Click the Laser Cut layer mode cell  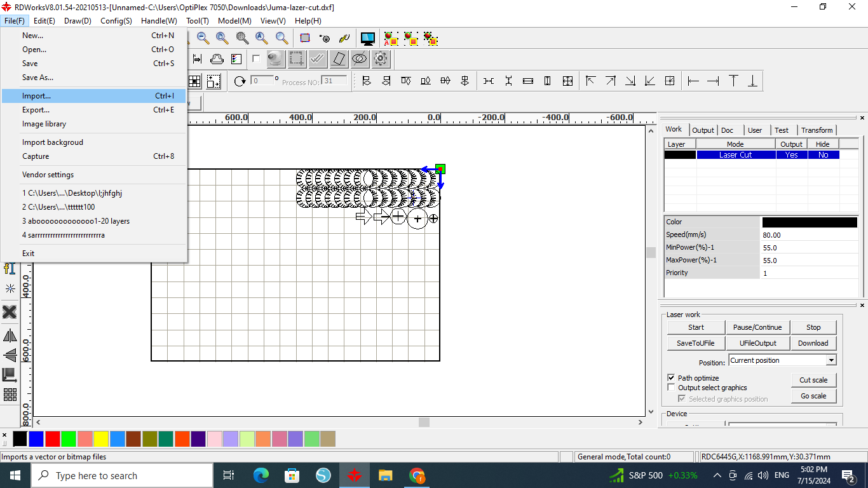coord(736,154)
